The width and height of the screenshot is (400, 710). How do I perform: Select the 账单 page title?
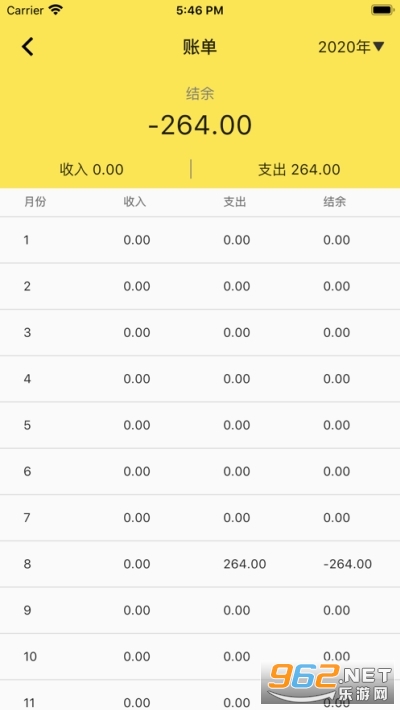coord(200,47)
